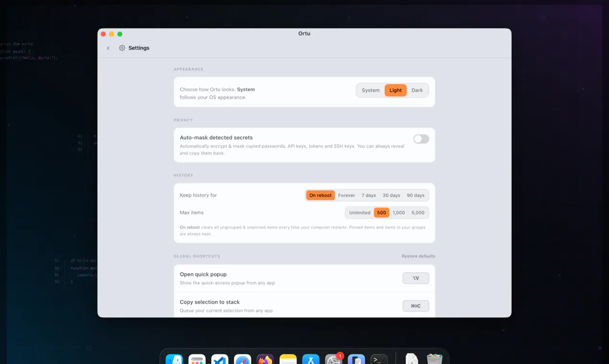Open Safari from the dock

pos(243,360)
